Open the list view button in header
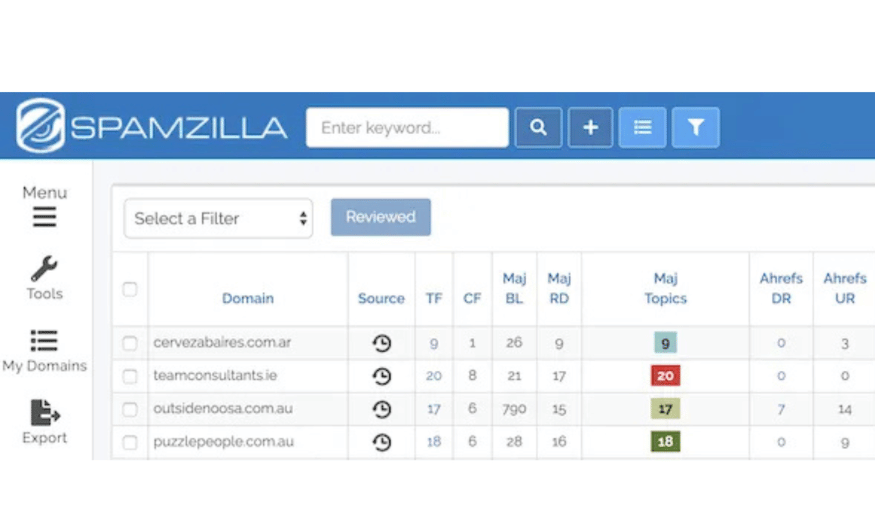The width and height of the screenshot is (875, 525). tap(642, 127)
